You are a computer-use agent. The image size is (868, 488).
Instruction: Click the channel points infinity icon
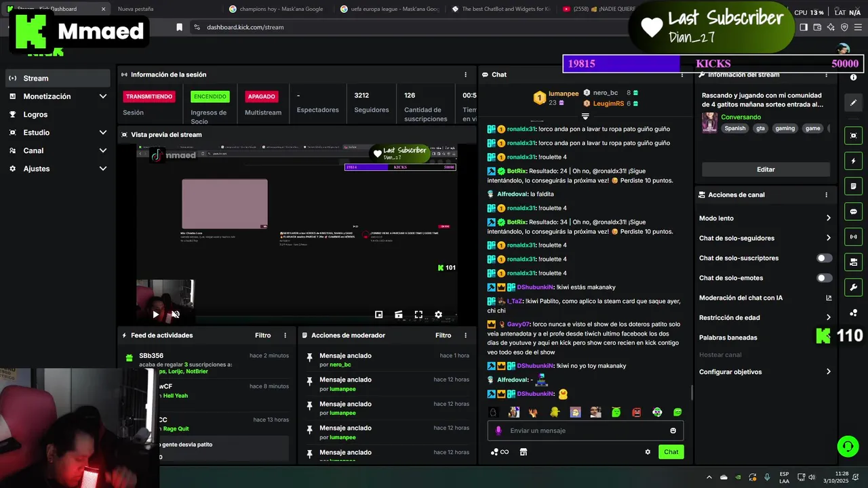tap(500, 452)
